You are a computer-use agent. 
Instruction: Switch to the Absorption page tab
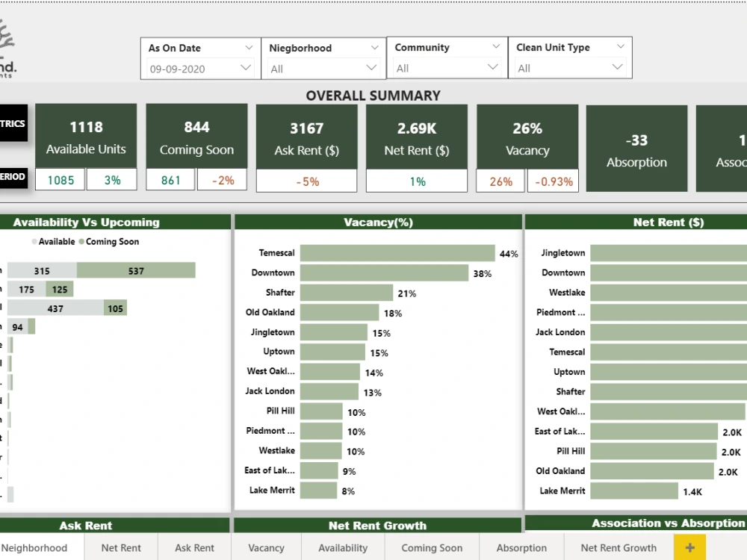[521, 547]
